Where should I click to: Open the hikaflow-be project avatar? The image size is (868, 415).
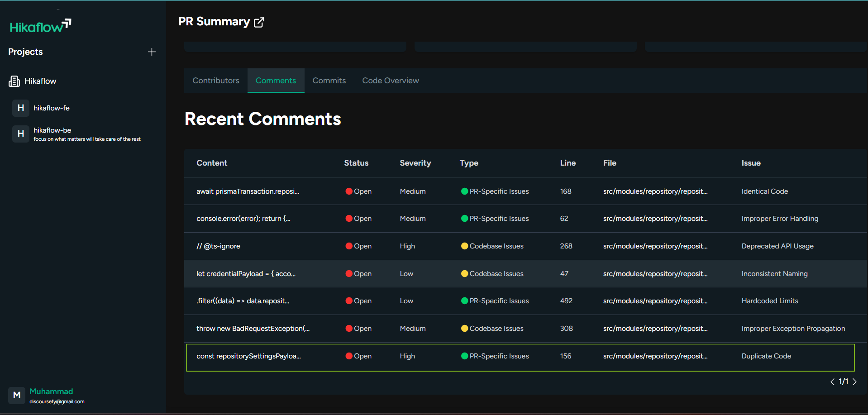click(21, 134)
